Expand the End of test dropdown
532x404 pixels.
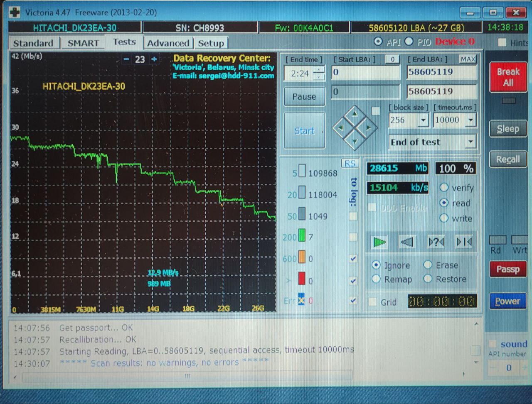(470, 142)
